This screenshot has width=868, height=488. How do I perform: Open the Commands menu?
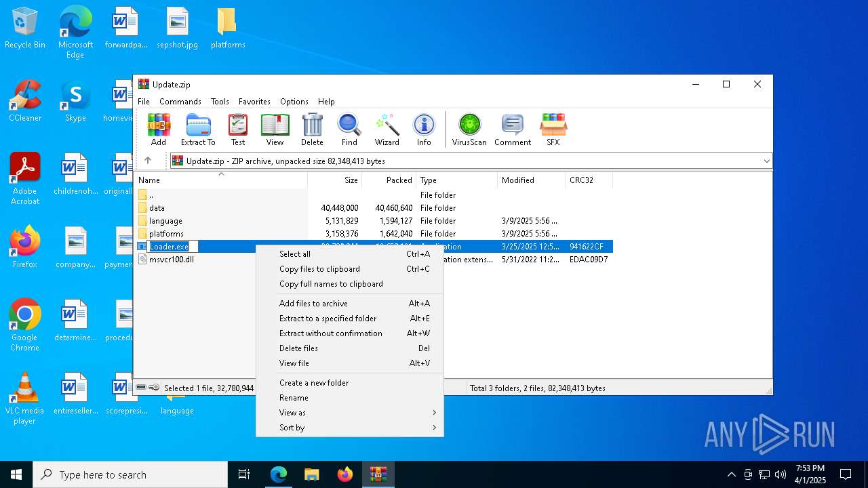tap(180, 102)
